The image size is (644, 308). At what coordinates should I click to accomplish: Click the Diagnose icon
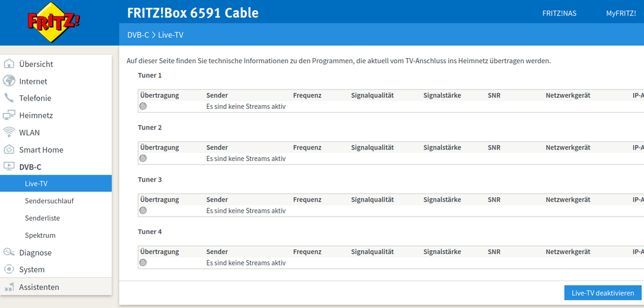(x=9, y=253)
